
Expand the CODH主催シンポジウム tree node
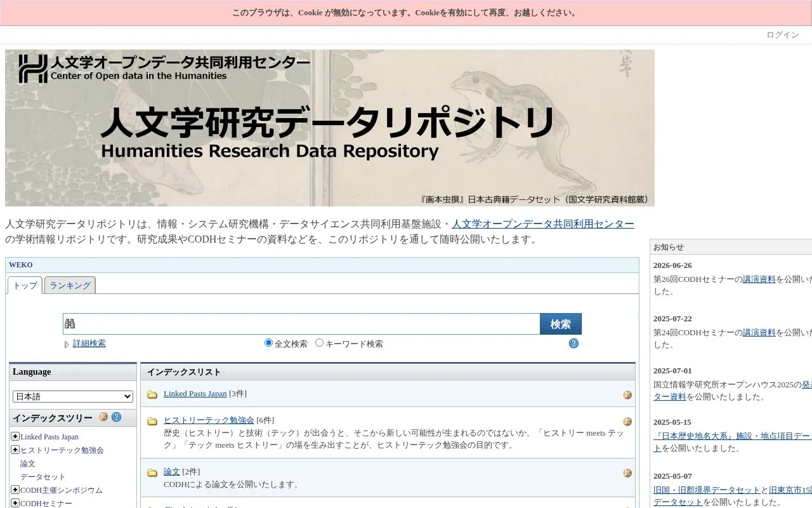tap(15, 490)
